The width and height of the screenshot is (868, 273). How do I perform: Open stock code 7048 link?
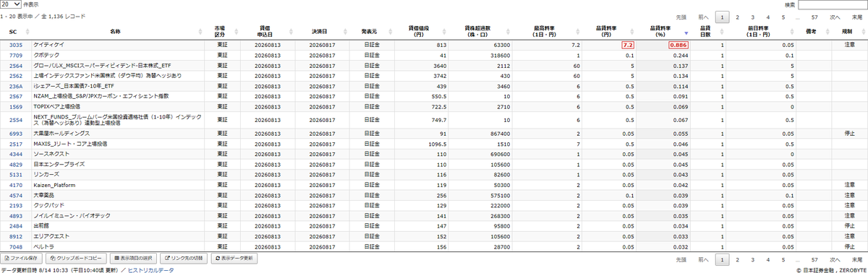click(16, 246)
